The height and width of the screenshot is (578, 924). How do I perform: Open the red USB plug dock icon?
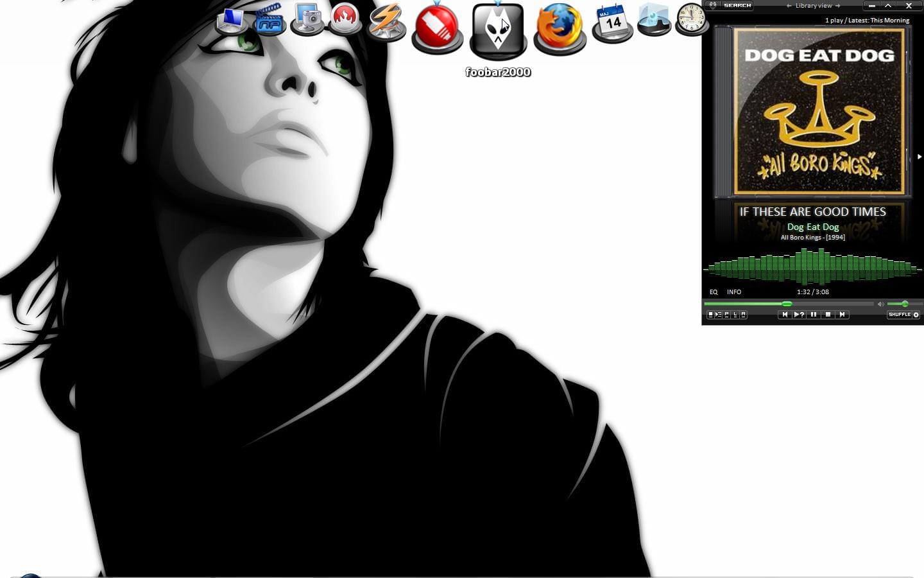[x=437, y=27]
